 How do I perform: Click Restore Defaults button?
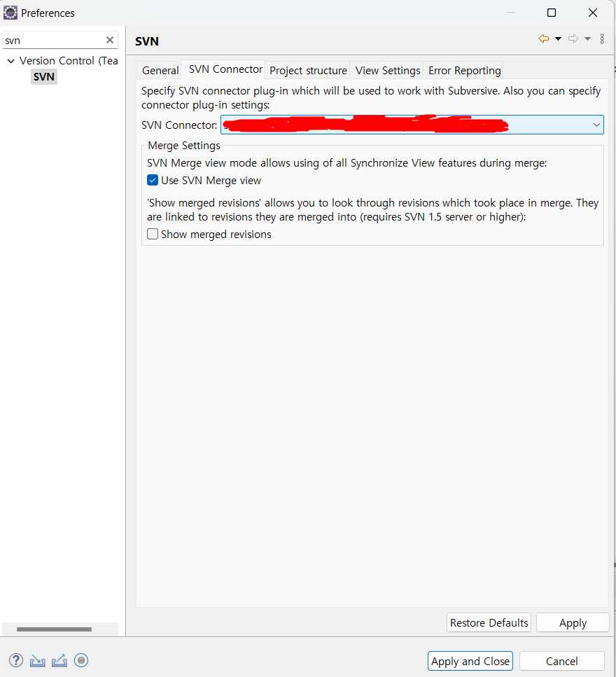489,622
